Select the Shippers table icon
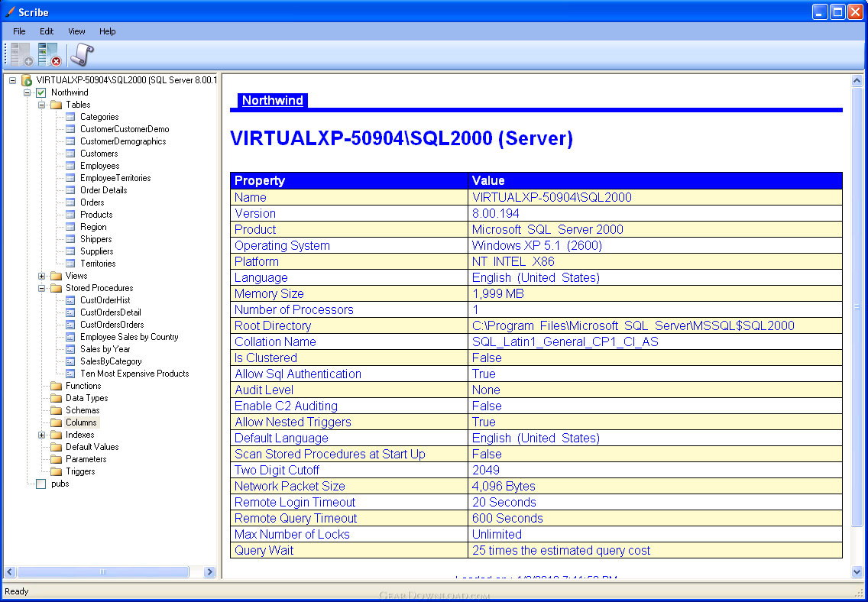This screenshot has height=602, width=868. click(x=70, y=239)
